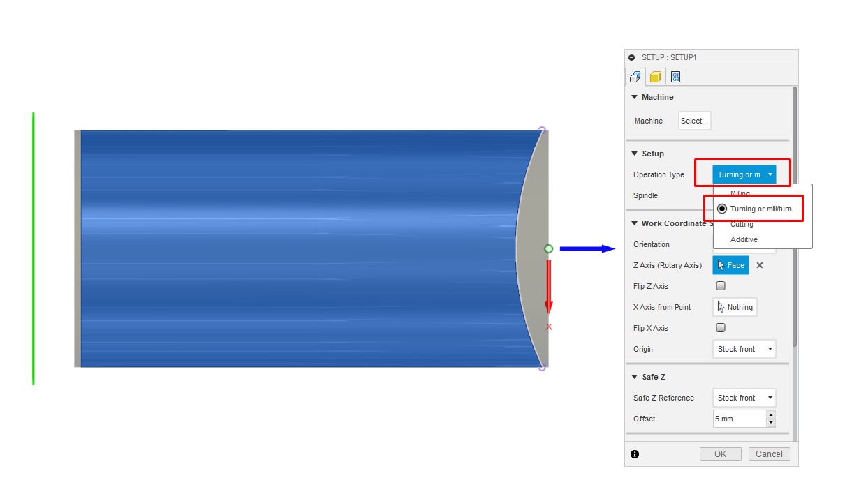Collapse the Safe Z section
868x478 pixels.
[x=635, y=376]
